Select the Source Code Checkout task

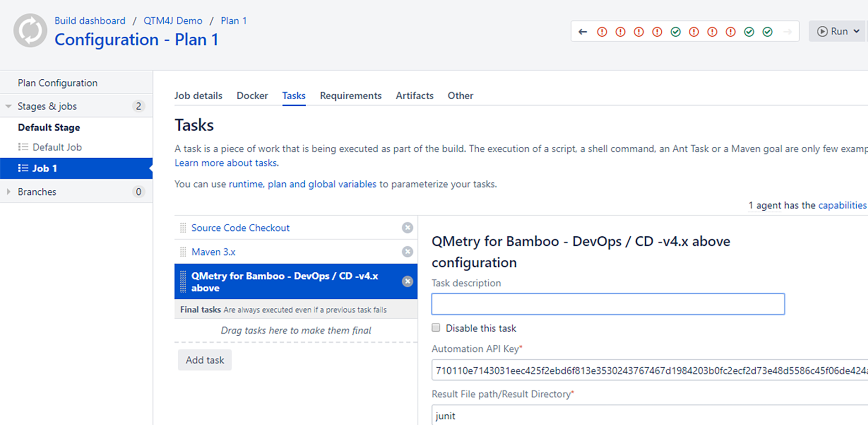click(241, 228)
